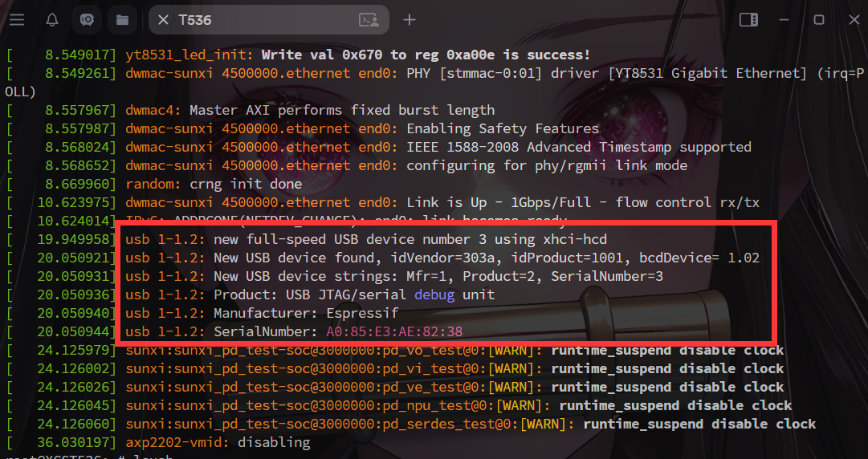The width and height of the screenshot is (868, 459).
Task: Click the terminal user icon in T536 tab
Action: (368, 20)
